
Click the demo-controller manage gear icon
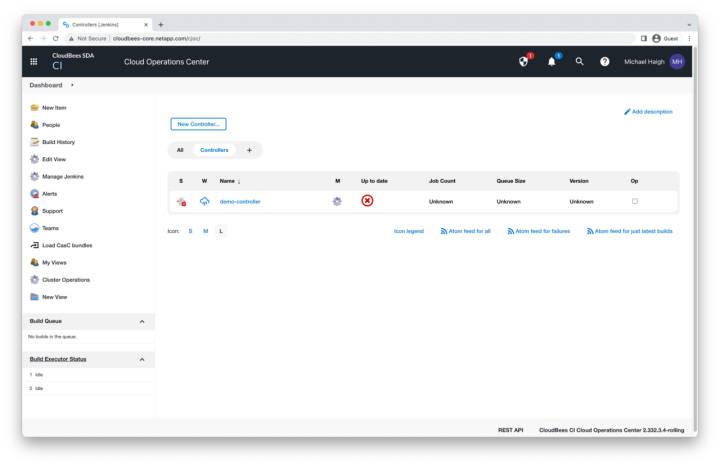(337, 201)
